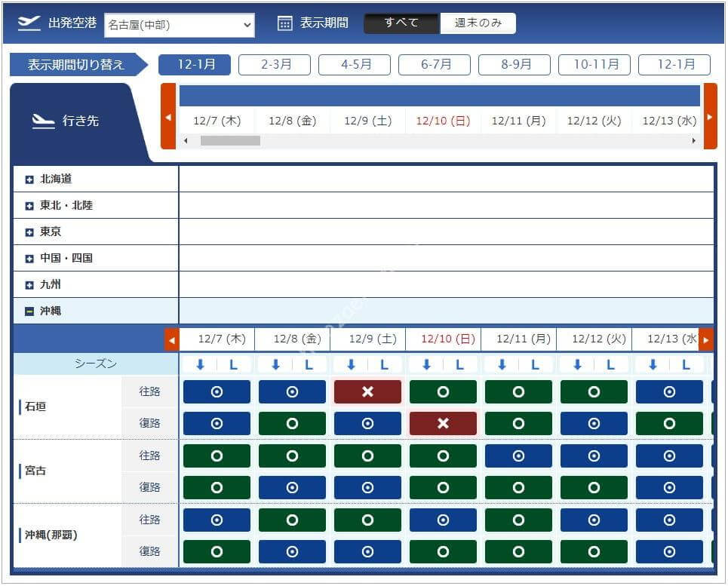Expand the 九州 region row
Screen dimensions: 728x586
pyautogui.click(x=29, y=285)
